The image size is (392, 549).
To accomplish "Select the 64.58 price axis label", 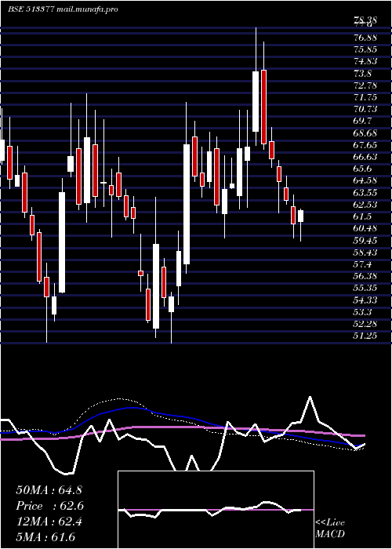I will 367,180.
